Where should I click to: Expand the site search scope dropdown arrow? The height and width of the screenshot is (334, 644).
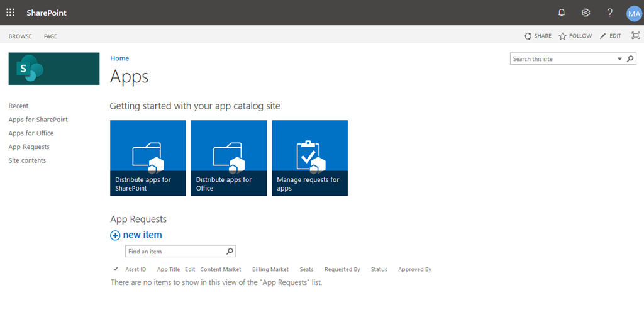click(619, 59)
